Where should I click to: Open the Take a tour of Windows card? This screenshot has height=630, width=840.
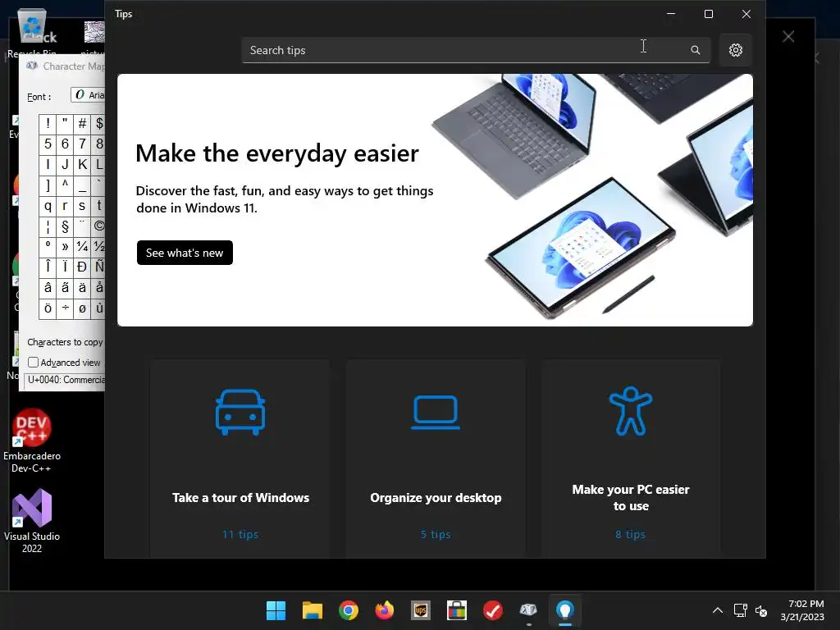240,458
